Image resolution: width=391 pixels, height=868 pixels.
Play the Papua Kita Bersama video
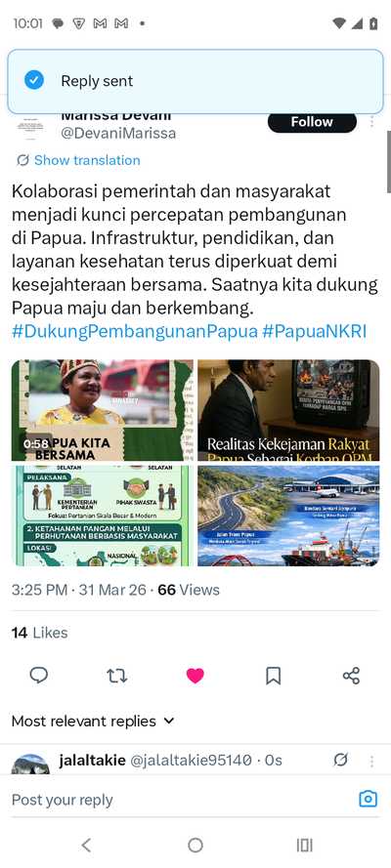tap(102, 410)
